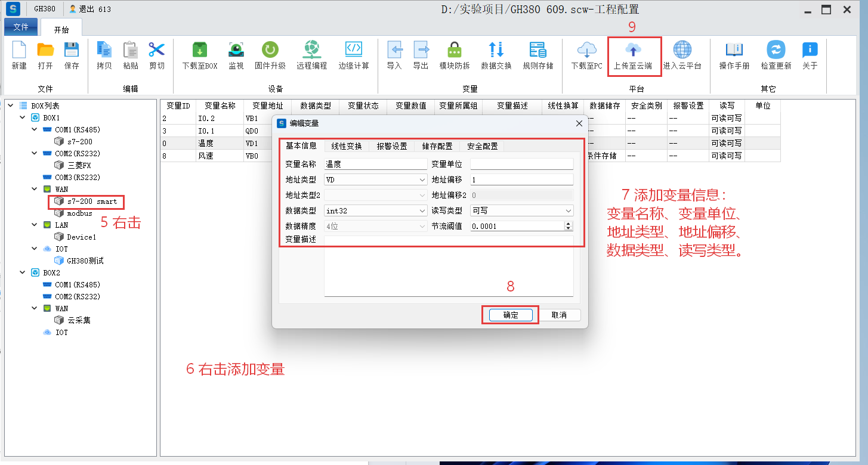Close the 编辑变量 dialog
868x465 pixels.
[579, 123]
